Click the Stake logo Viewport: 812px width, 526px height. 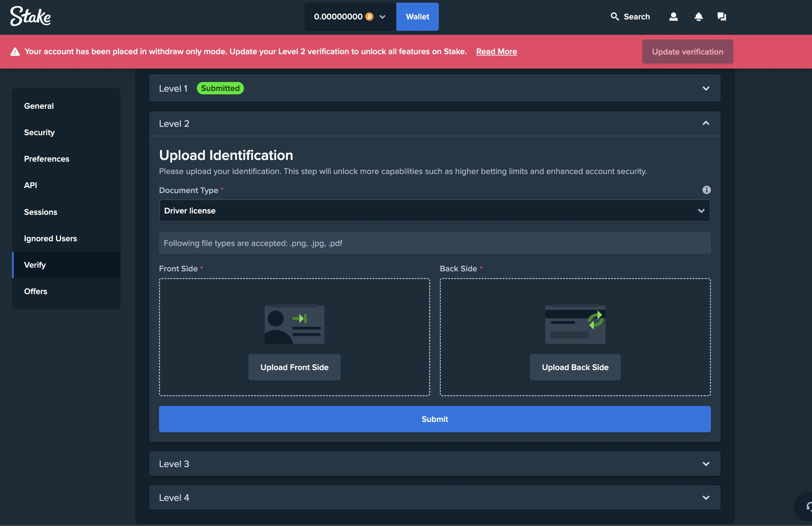click(30, 16)
